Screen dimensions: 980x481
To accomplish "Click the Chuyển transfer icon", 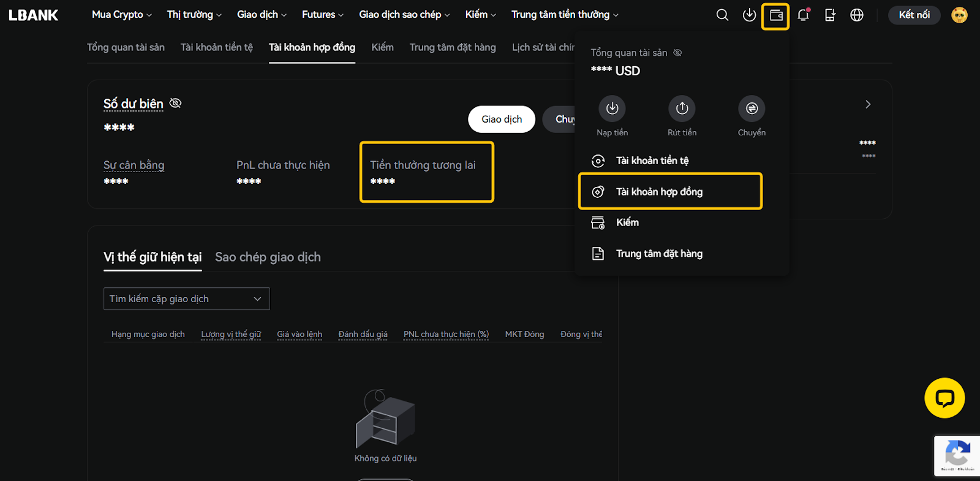I will point(752,108).
